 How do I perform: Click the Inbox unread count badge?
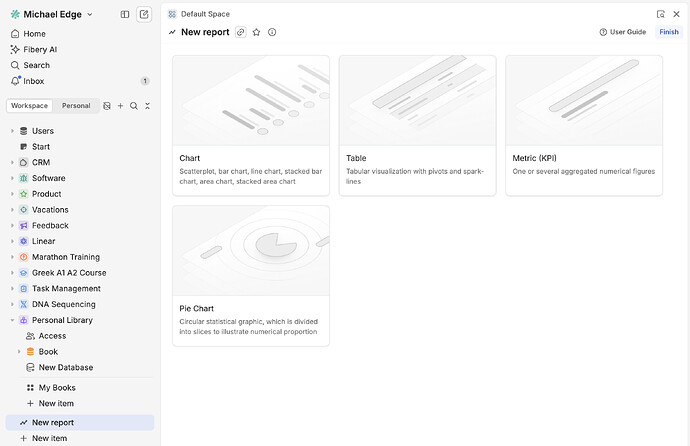click(x=145, y=81)
